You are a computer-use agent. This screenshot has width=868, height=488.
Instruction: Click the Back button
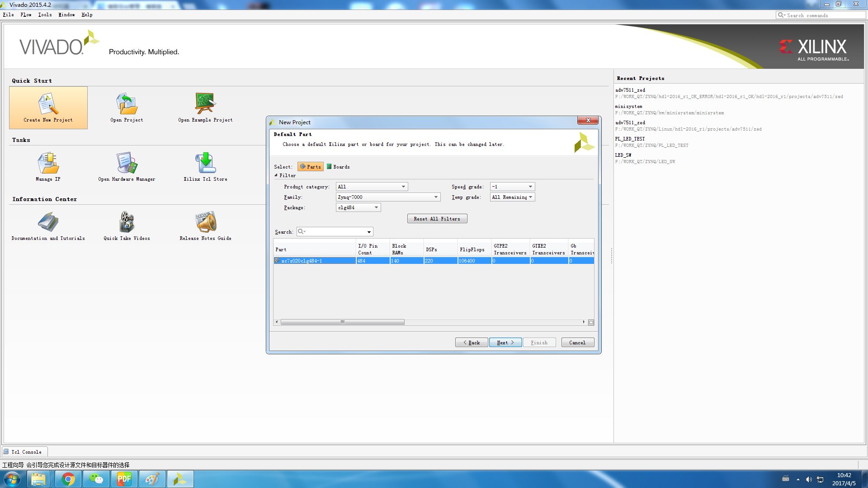[472, 343]
